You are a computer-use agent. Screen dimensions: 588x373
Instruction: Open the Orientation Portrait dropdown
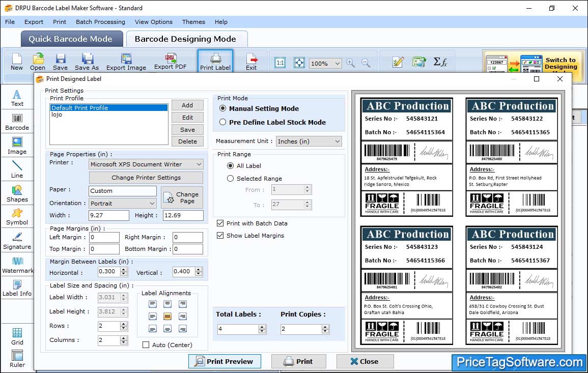click(123, 203)
